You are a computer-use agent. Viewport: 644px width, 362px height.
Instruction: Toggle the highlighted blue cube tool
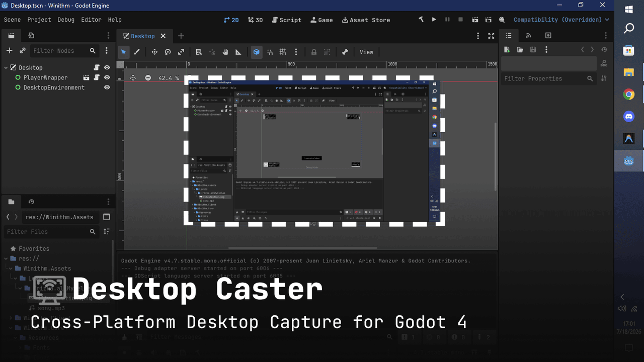(x=257, y=52)
